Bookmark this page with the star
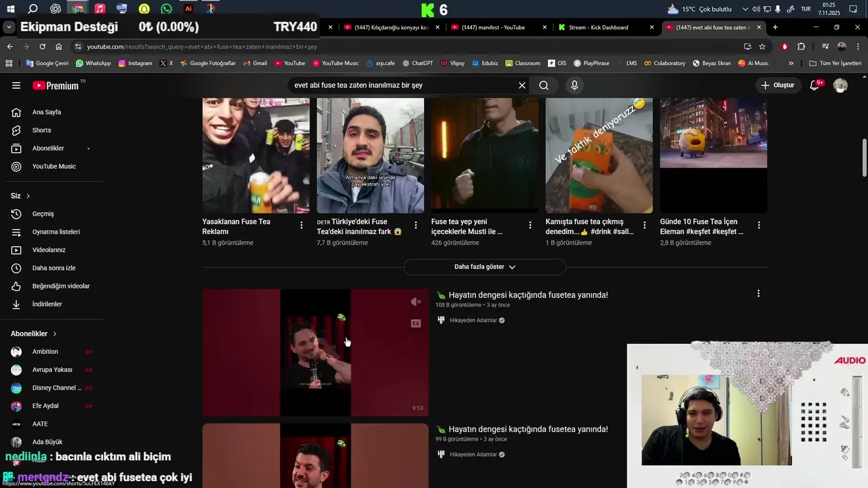Screen dimensions: 868x488 (x=762, y=47)
